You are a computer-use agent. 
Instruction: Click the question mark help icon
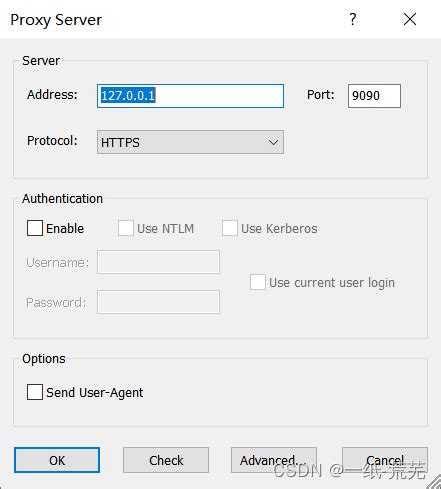[x=353, y=19]
